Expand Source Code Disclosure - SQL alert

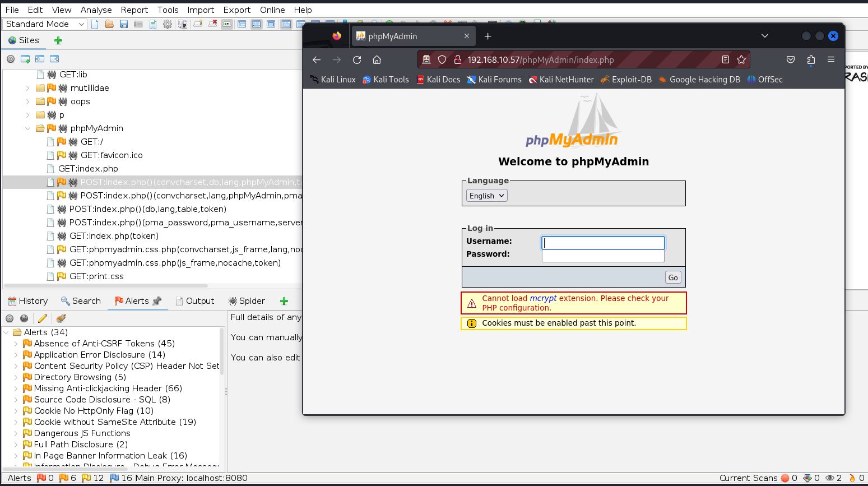point(16,400)
